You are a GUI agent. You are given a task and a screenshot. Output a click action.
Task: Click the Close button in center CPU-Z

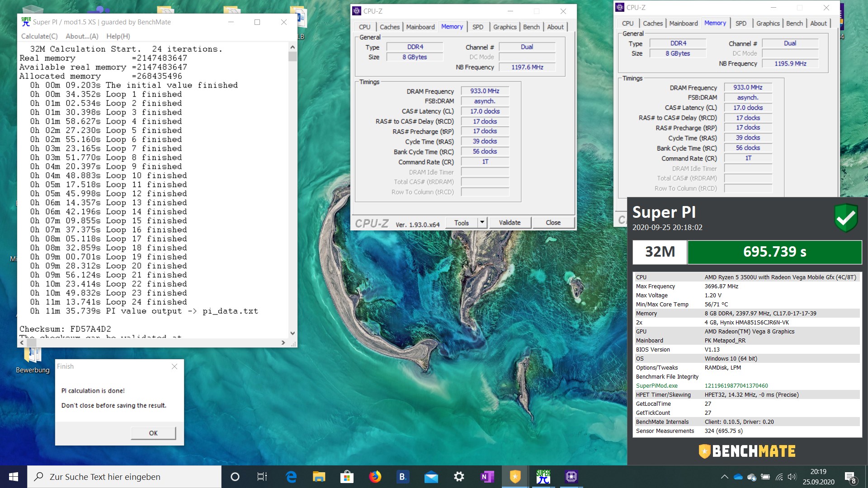[553, 223]
